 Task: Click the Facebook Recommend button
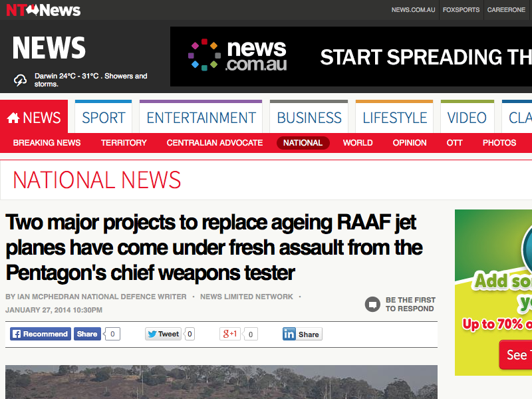[x=40, y=334]
